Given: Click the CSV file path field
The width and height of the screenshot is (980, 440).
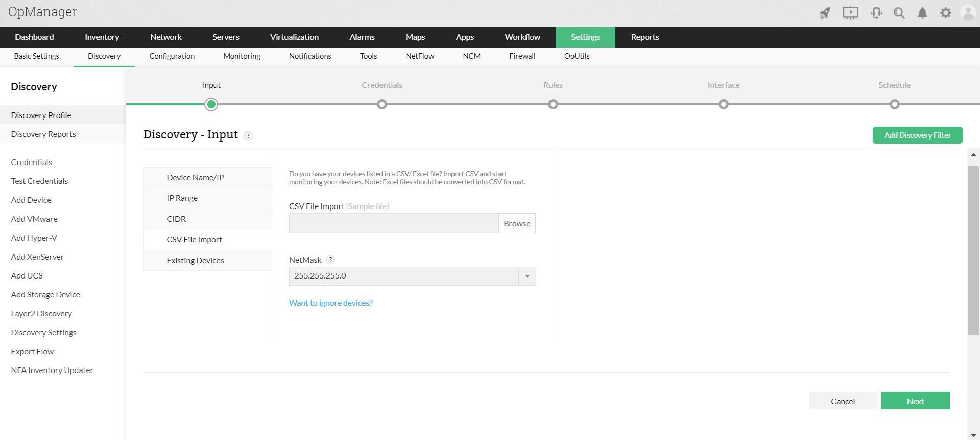Looking at the screenshot, I should tap(394, 223).
